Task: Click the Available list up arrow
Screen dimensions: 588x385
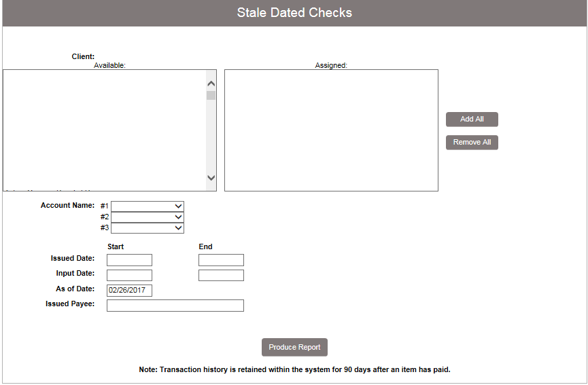Action: (x=211, y=84)
